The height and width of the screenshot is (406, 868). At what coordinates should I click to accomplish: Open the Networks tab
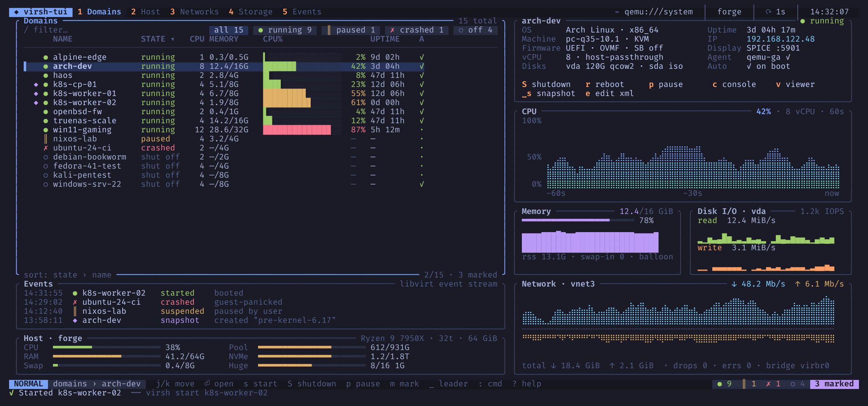coord(194,12)
